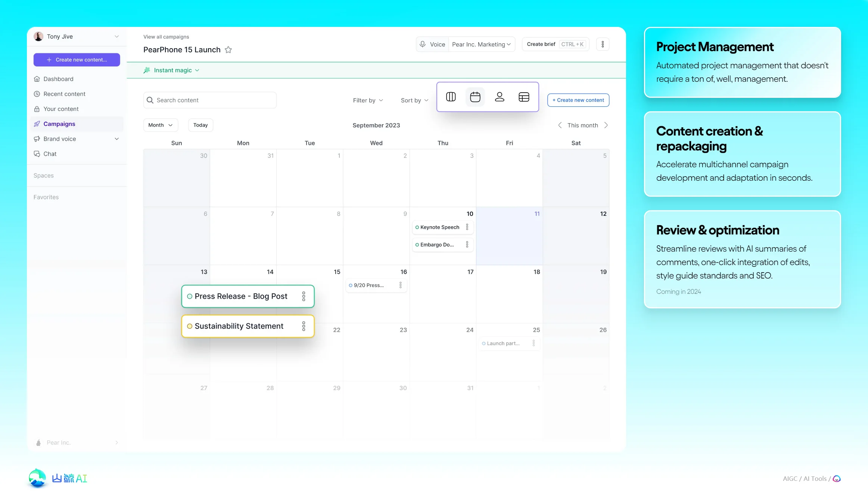Open the Filter by dropdown

coord(368,100)
